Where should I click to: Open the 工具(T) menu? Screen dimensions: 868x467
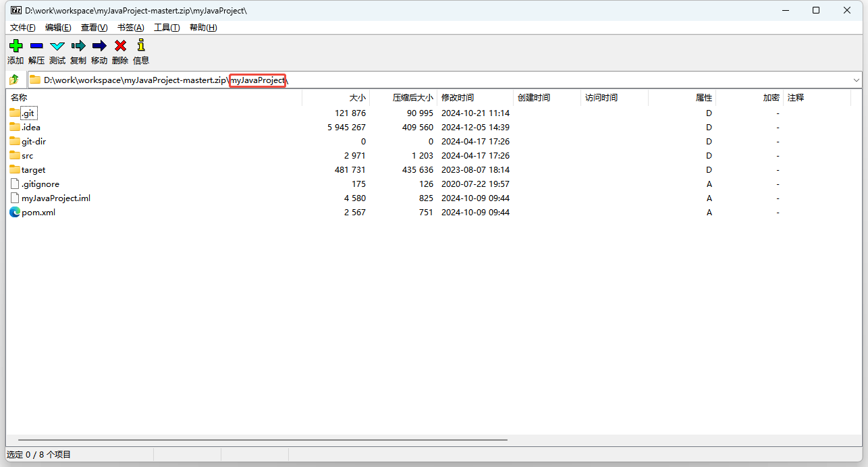pyautogui.click(x=167, y=28)
